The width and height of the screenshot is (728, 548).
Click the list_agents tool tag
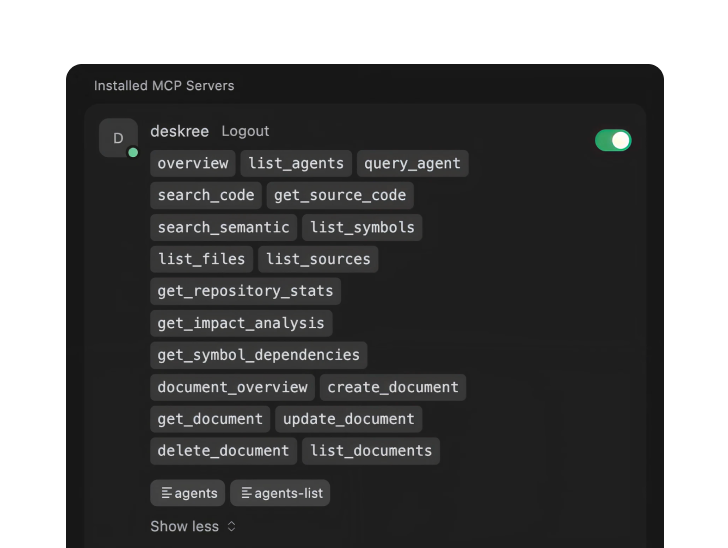pyautogui.click(x=296, y=163)
